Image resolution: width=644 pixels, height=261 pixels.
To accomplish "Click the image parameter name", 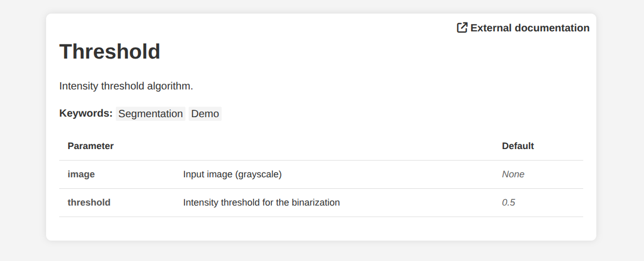I will pyautogui.click(x=81, y=174).
